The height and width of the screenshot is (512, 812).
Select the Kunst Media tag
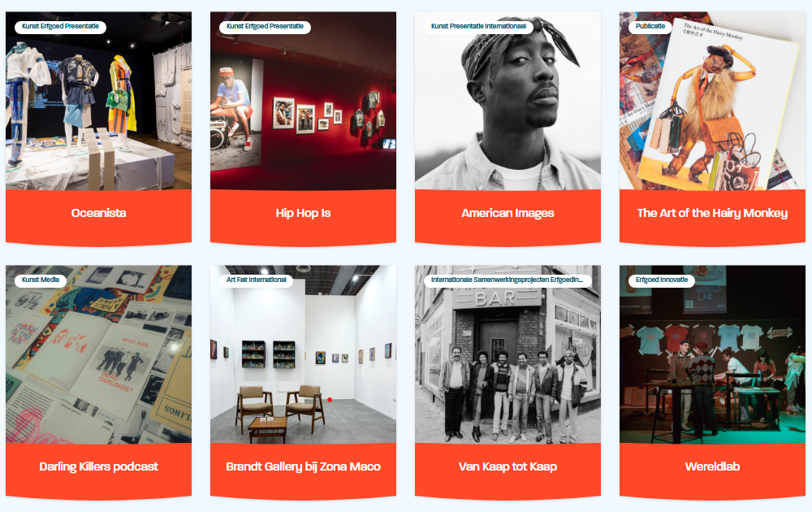[41, 280]
